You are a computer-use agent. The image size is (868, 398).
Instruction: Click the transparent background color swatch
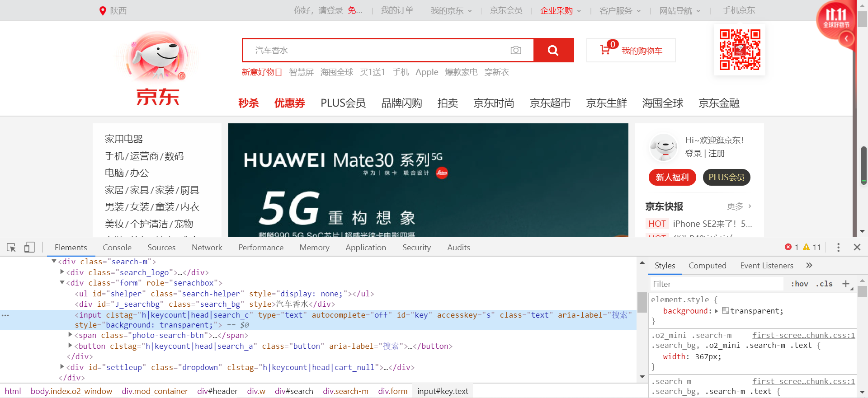click(x=725, y=311)
